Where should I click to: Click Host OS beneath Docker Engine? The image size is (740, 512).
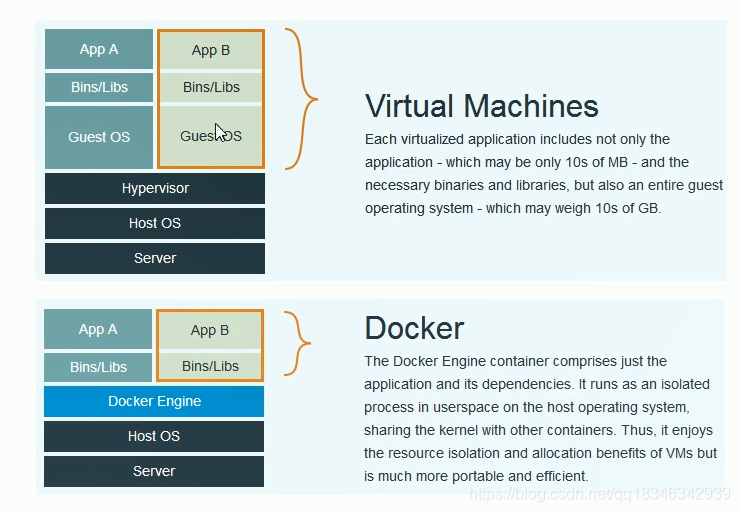154,436
